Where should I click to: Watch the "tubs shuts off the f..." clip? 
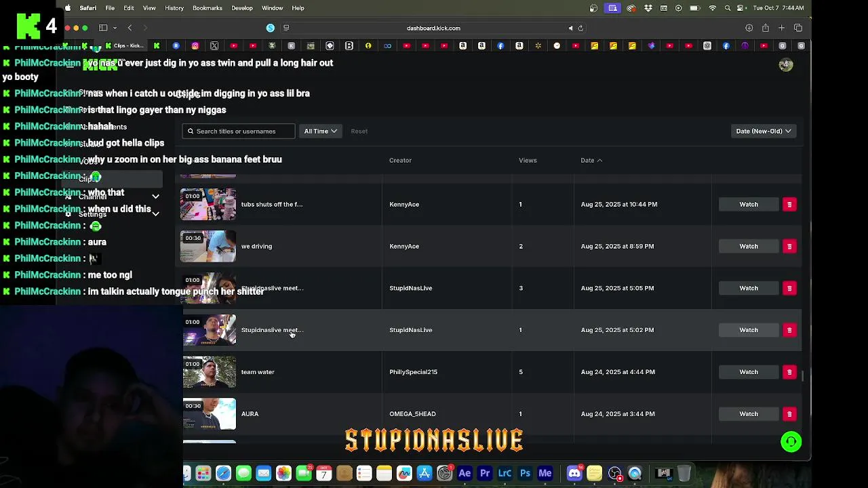[x=749, y=204]
